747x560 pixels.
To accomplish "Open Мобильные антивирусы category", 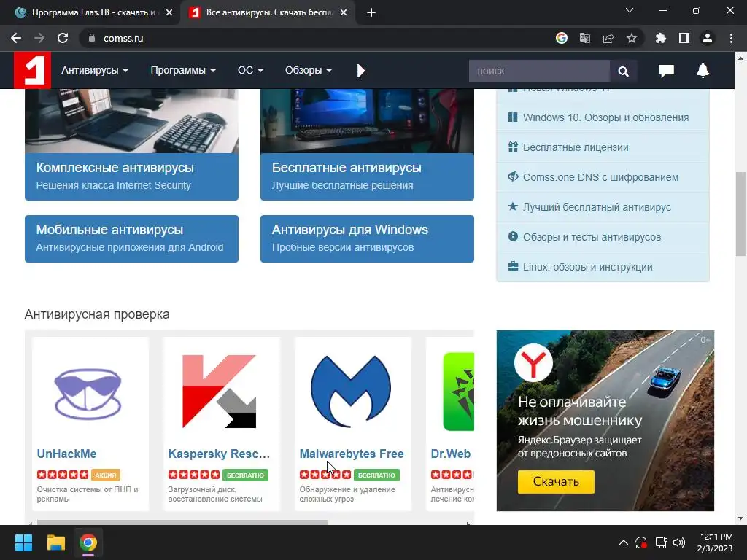I will tap(131, 238).
